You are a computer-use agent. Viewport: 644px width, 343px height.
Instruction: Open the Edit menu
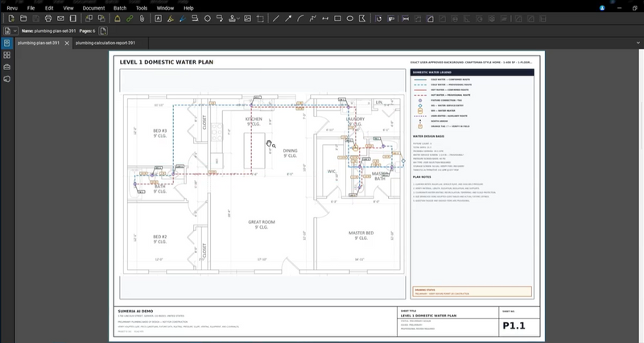[x=49, y=8]
